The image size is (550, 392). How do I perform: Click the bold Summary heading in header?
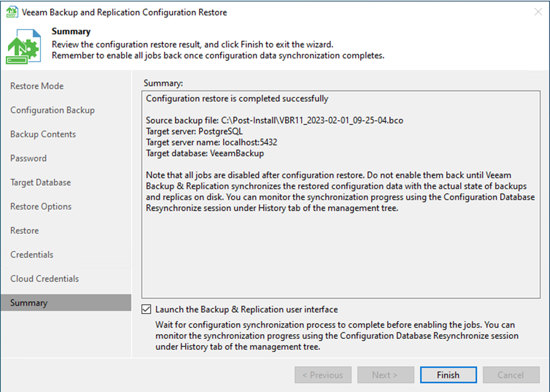pos(71,31)
